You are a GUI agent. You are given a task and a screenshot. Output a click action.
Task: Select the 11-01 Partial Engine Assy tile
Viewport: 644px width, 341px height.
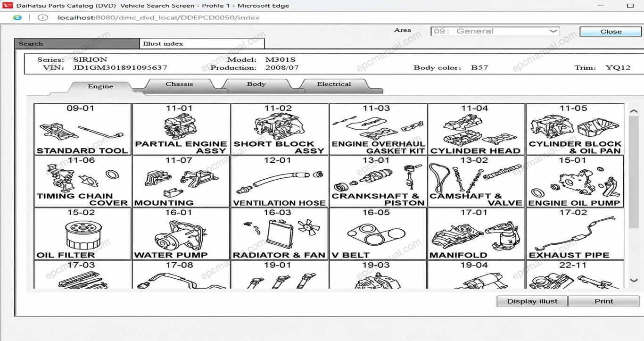[x=181, y=130]
